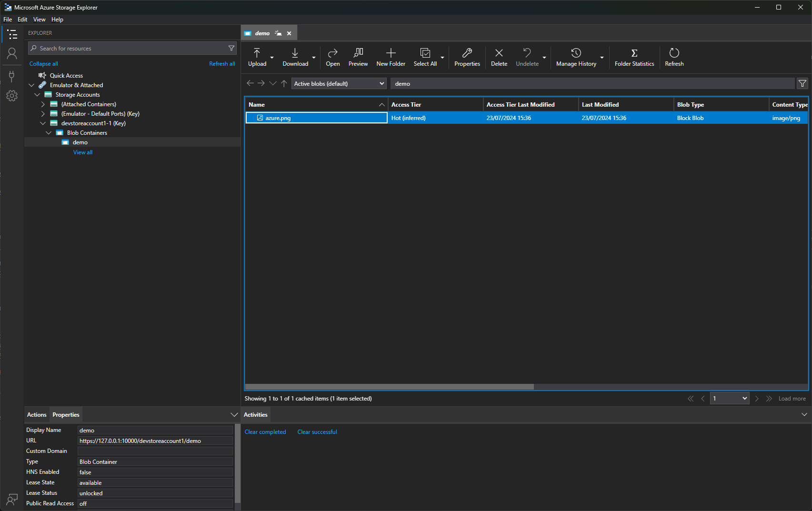Open the Connect dialog plug icon
The height and width of the screenshot is (511, 812).
(12, 76)
